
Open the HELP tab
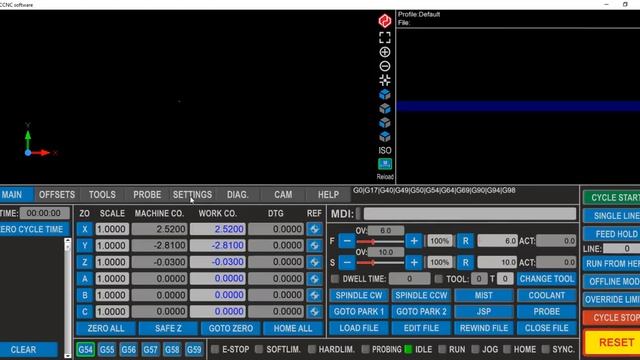point(328,195)
